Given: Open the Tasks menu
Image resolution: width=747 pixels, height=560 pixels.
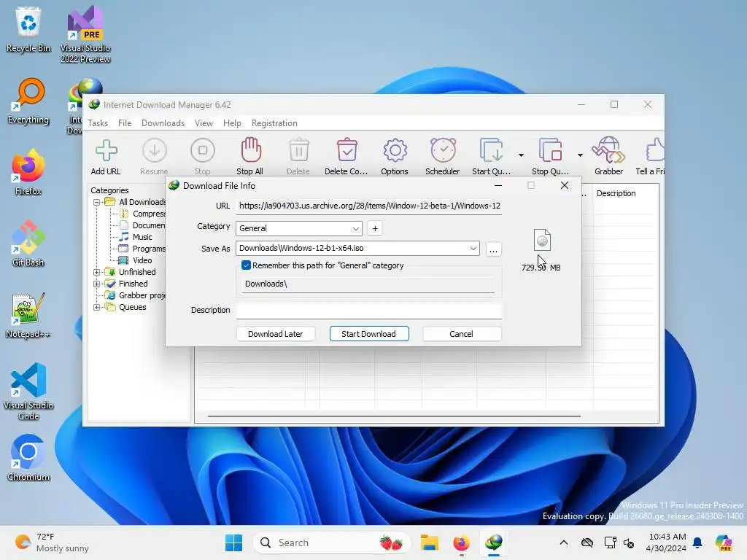Looking at the screenshot, I should click(98, 122).
